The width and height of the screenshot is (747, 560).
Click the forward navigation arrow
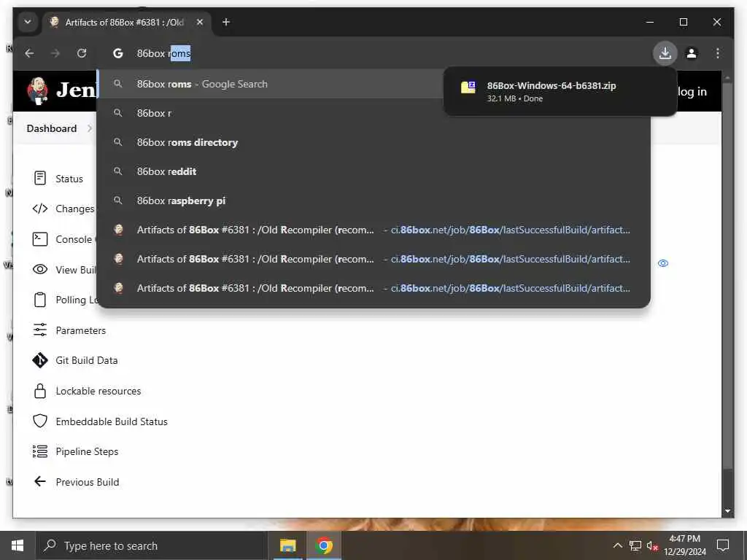click(x=55, y=53)
